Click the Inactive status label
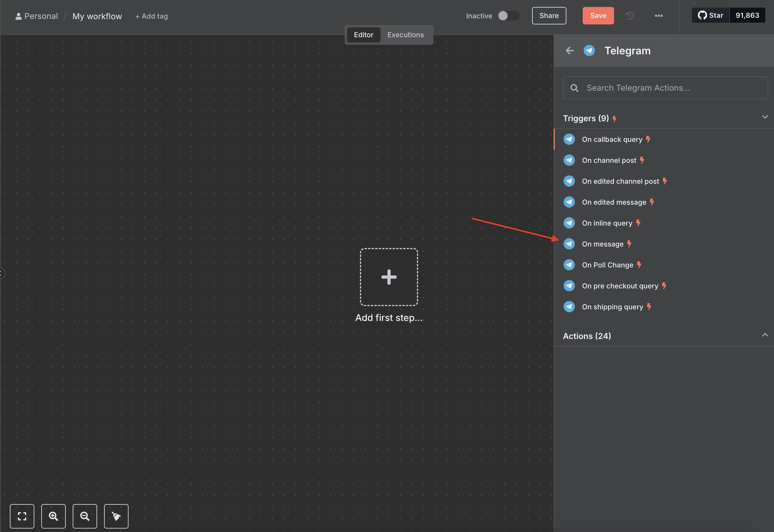 [x=479, y=16]
